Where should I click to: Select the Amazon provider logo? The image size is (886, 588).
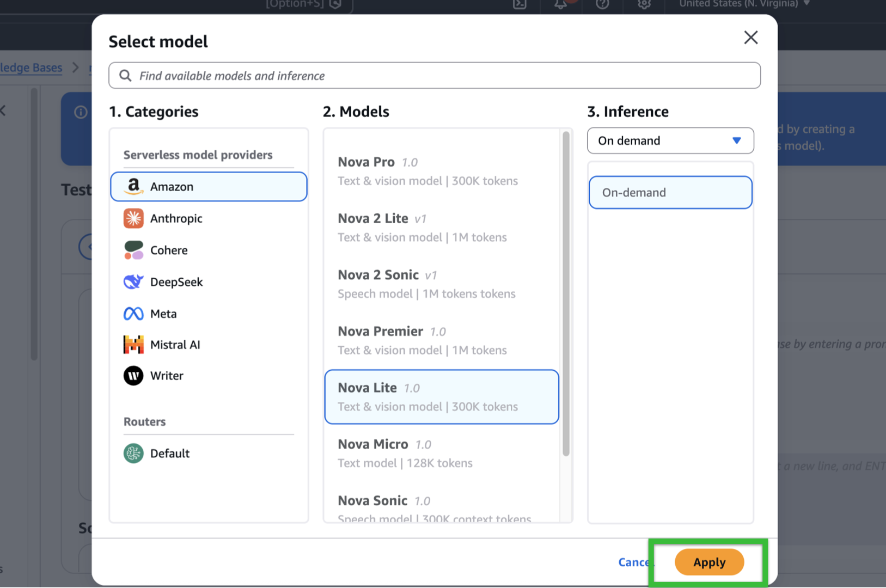pos(133,187)
